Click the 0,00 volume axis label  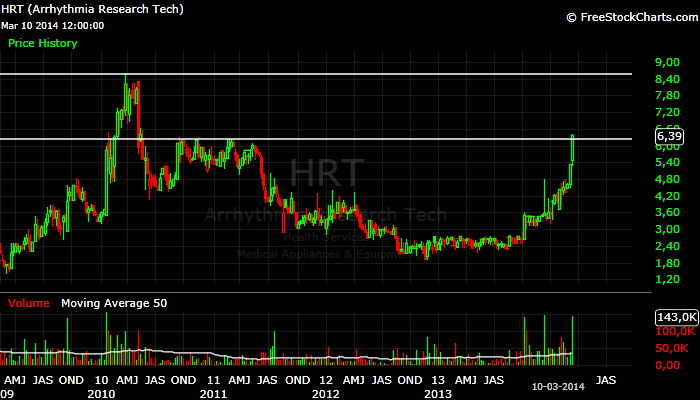[x=667, y=365]
